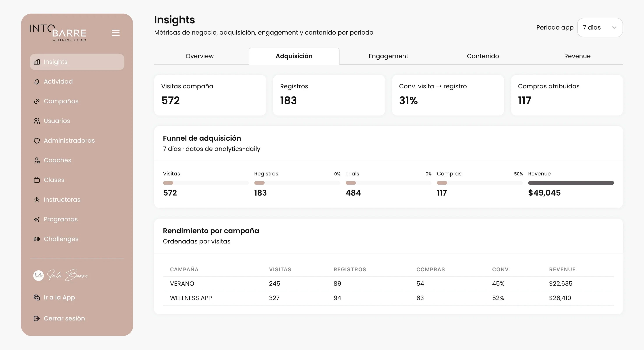Click Cerrar sesión to log out

point(77,318)
